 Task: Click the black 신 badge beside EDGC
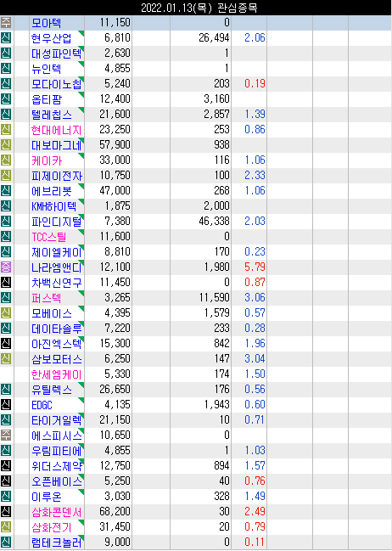[x=6, y=404]
